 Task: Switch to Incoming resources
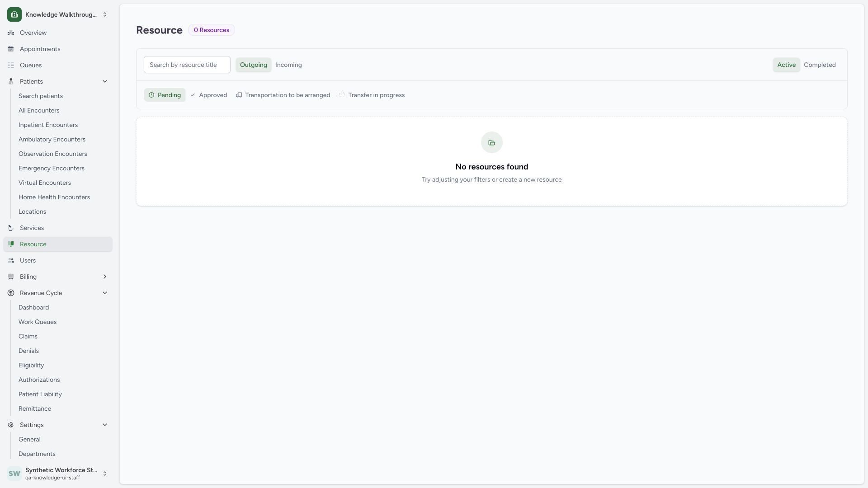(x=288, y=65)
